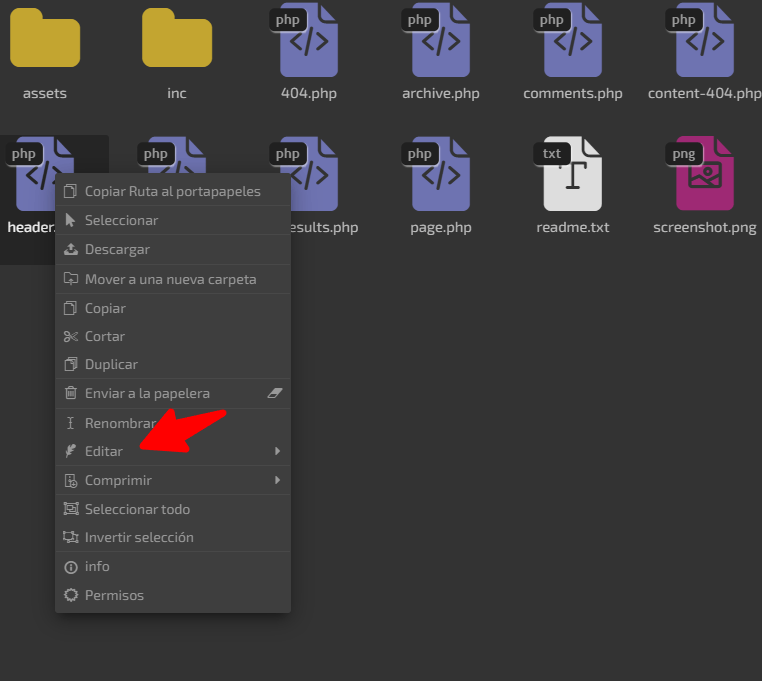Click the assets folder name
This screenshot has height=681, width=762.
(x=45, y=93)
